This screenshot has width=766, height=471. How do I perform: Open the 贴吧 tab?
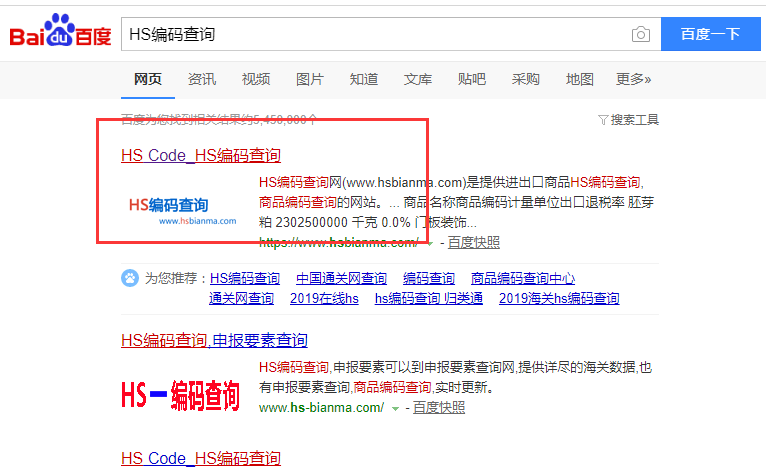471,79
